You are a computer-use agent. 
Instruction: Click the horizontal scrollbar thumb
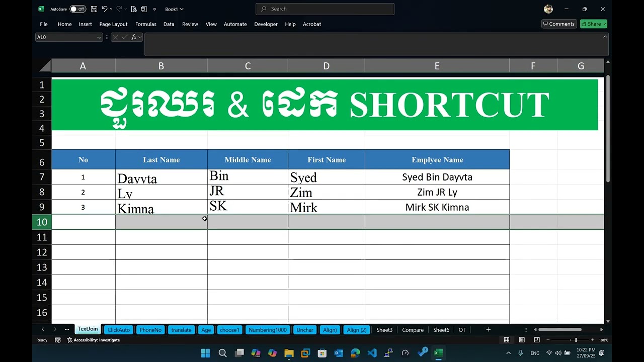pos(560,329)
